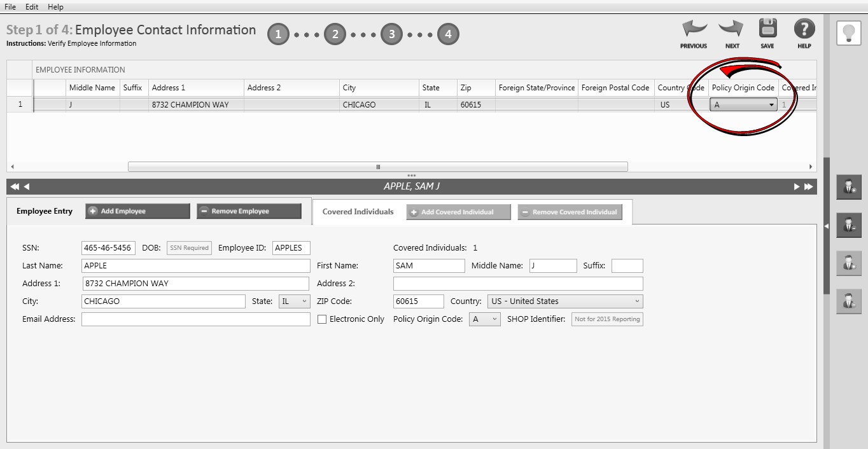Go to step 3 circle

(391, 34)
